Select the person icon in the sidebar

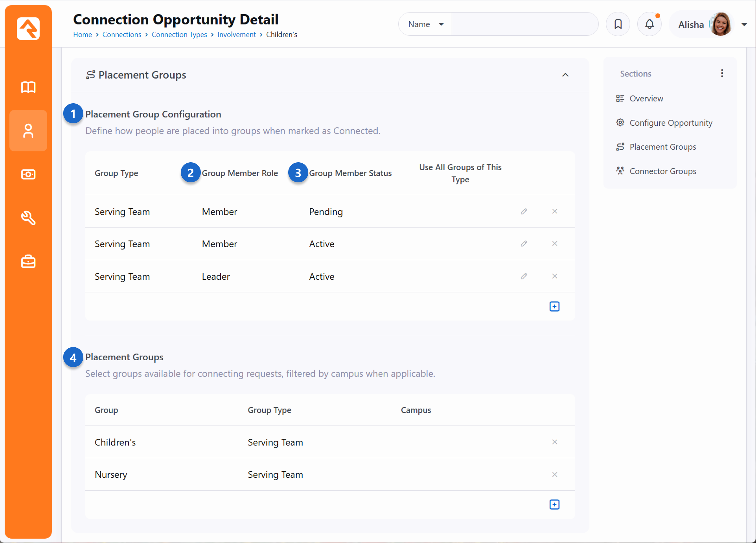point(28,131)
